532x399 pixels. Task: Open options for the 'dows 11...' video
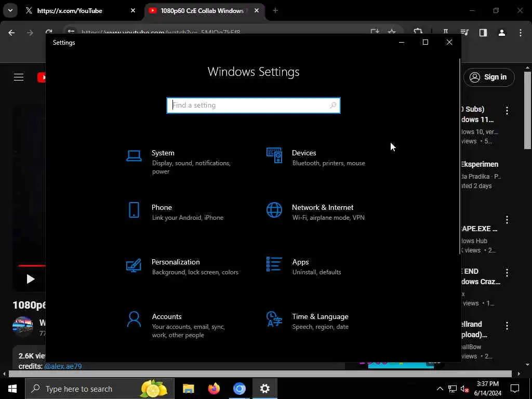507,110
